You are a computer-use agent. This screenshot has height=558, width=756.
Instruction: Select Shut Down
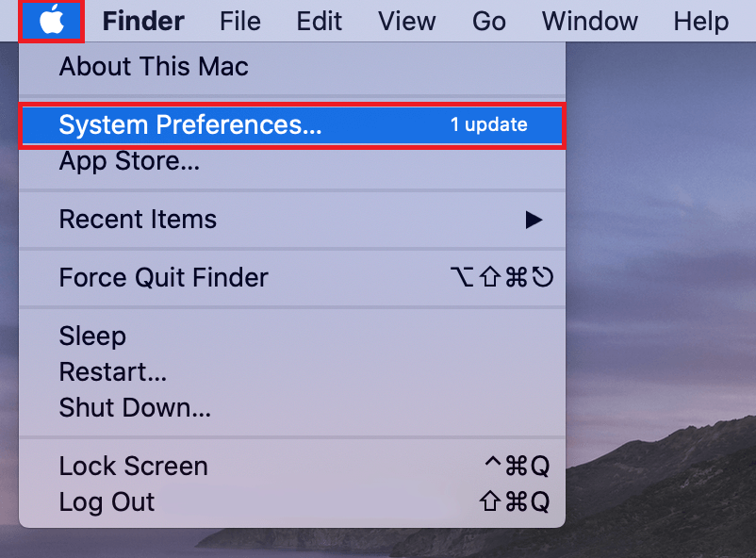(135, 407)
